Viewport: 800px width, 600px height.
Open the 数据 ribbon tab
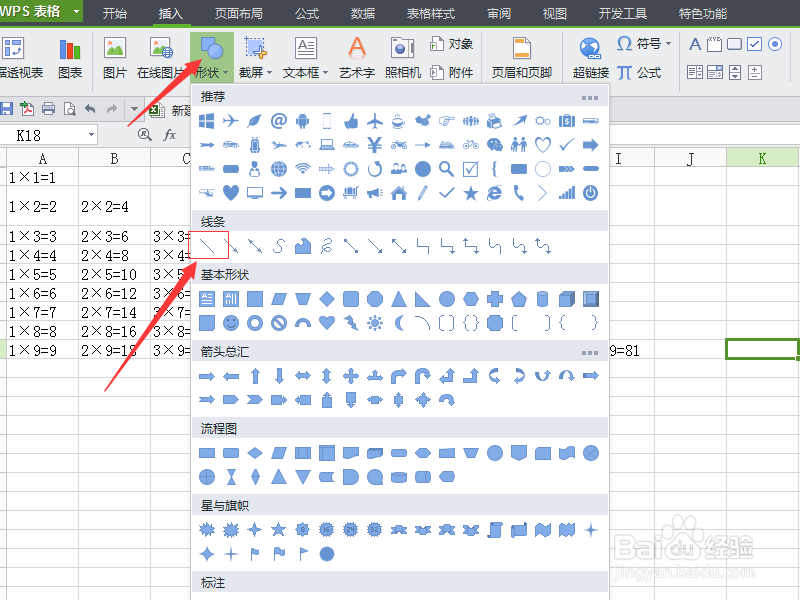(363, 13)
